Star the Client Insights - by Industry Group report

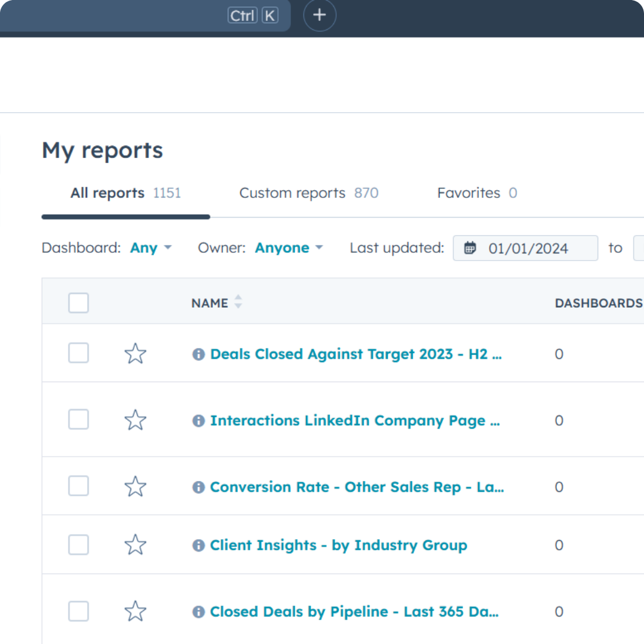coord(135,545)
